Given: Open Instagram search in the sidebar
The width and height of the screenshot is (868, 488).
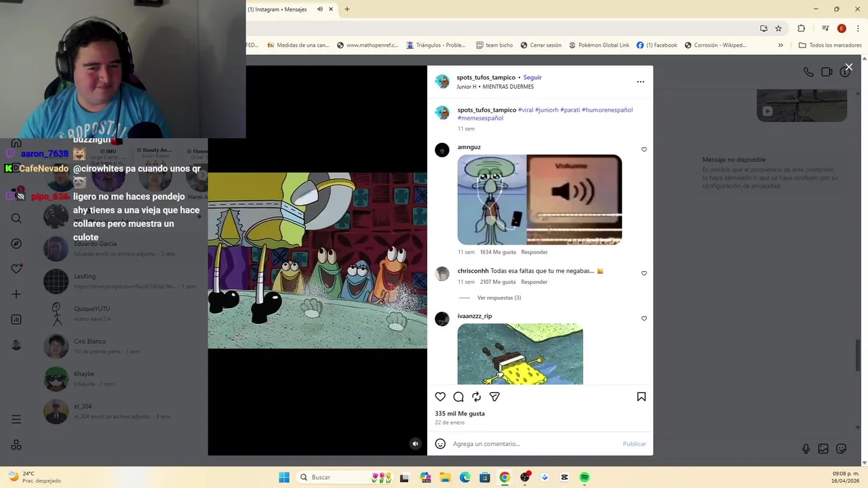Looking at the screenshot, I should pos(16,218).
